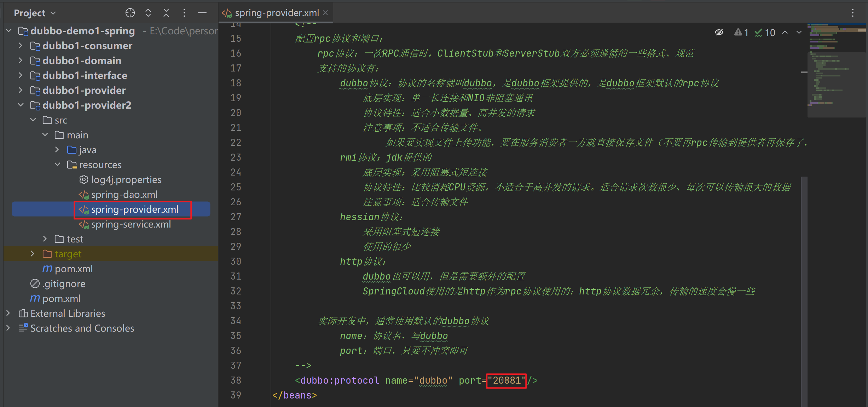Collapse the main folder

coord(45,135)
